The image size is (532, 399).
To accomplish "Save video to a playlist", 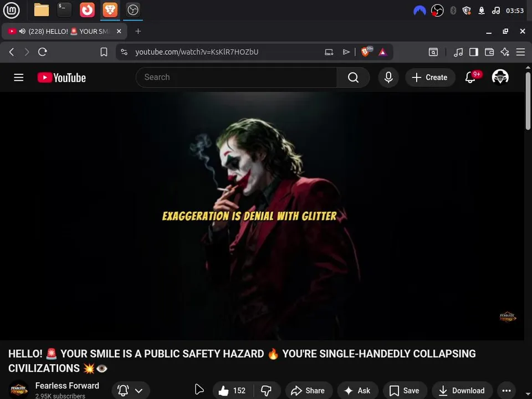I will pos(405,391).
